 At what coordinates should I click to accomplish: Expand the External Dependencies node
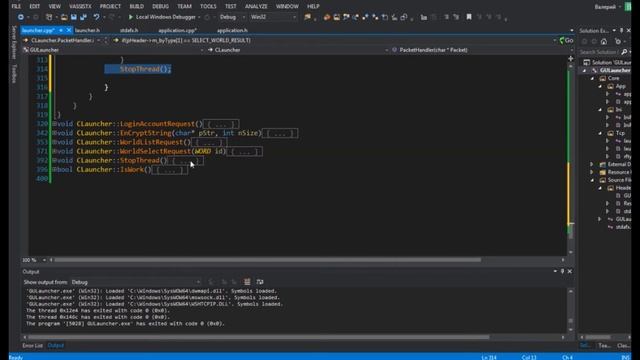tap(592, 164)
